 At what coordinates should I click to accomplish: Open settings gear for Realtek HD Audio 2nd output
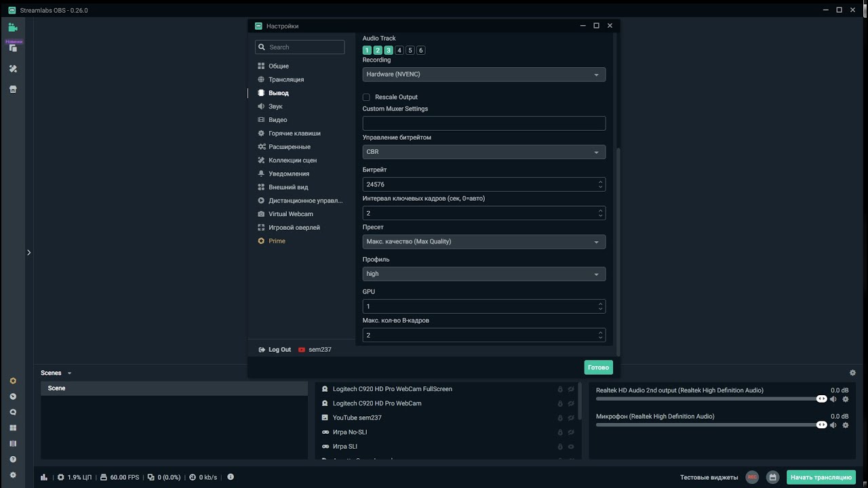(846, 399)
